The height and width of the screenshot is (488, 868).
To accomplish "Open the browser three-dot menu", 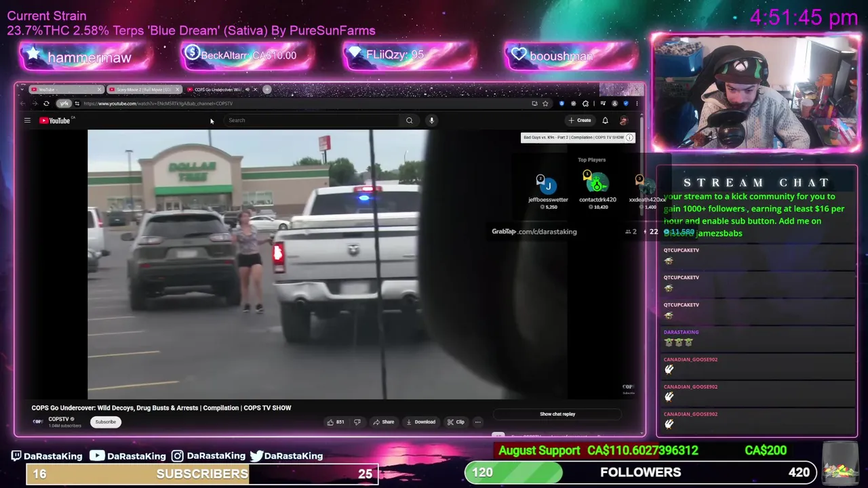I will click(x=637, y=104).
